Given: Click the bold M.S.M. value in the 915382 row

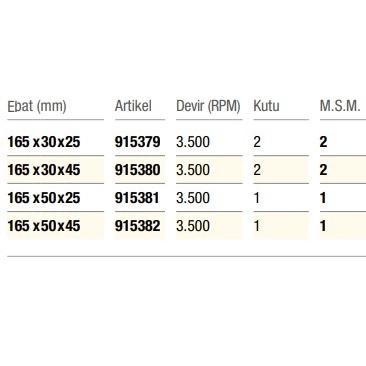Looking at the screenshot, I should [323, 226].
